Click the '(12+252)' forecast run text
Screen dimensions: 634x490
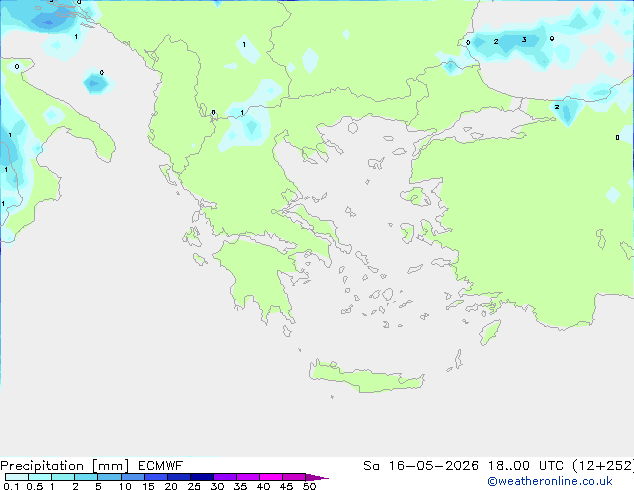click(x=603, y=466)
